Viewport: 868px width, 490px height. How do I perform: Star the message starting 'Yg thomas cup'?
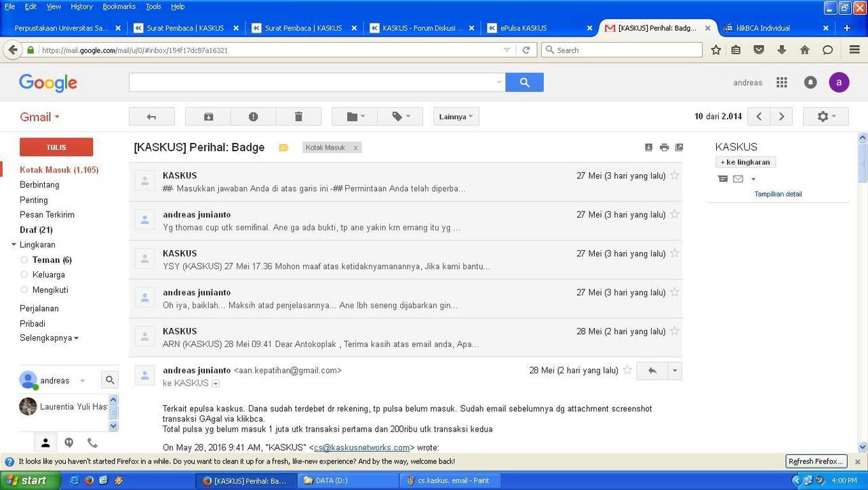674,214
